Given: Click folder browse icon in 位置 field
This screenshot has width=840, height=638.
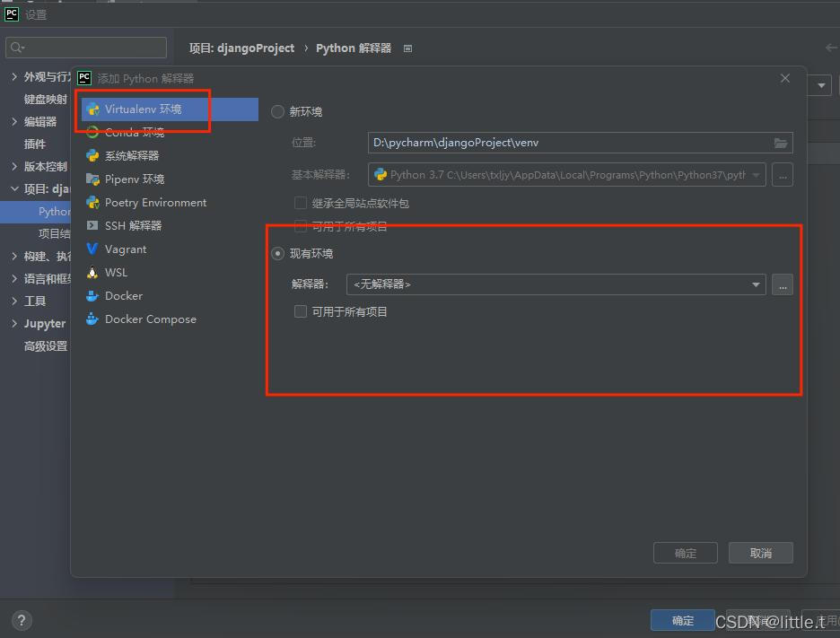Looking at the screenshot, I should [781, 143].
